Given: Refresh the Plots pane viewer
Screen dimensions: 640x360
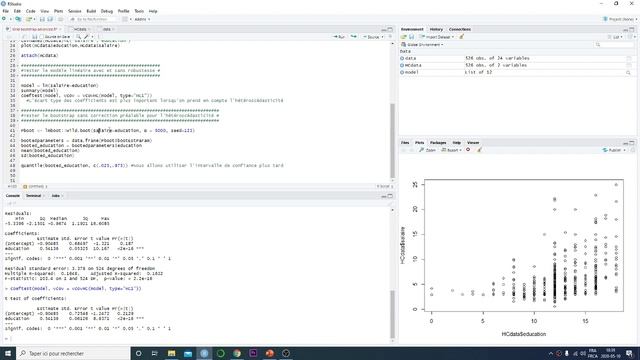Looking at the screenshot, I should click(x=633, y=150).
